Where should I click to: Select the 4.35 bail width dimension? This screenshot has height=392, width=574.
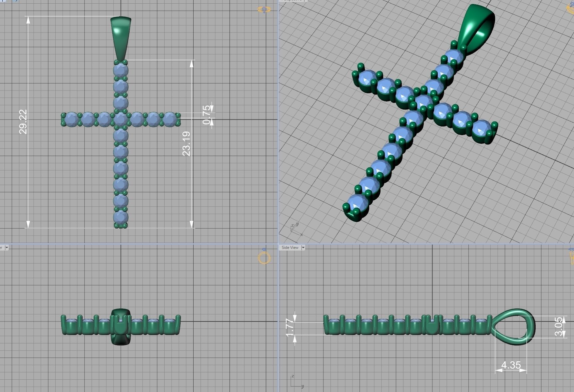tap(511, 365)
